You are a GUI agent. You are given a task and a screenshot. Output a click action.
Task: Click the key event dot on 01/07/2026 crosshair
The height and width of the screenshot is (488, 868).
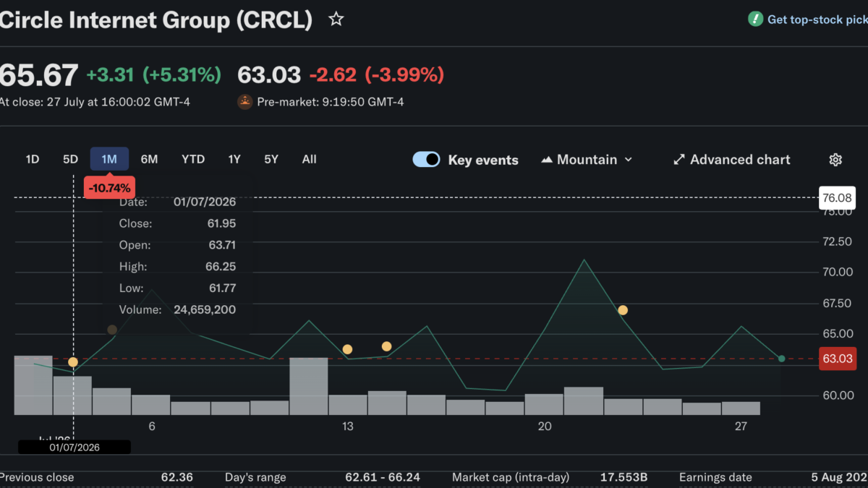pyautogui.click(x=73, y=361)
